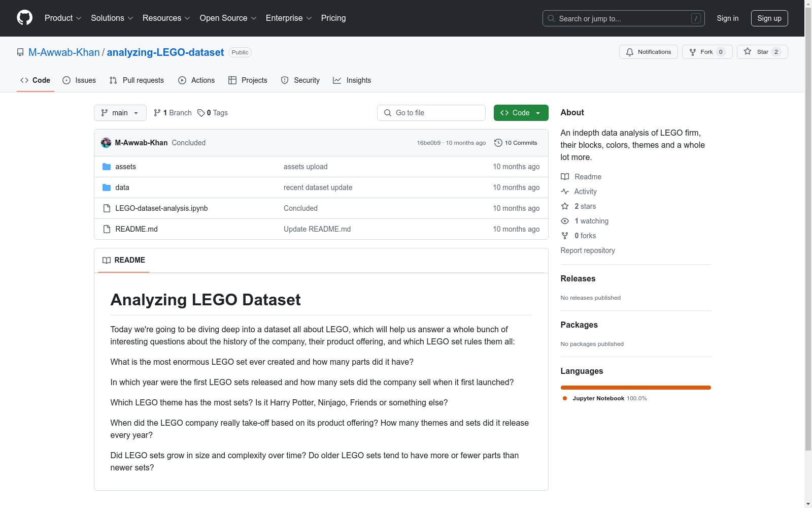This screenshot has height=508, width=812.
Task: Click the file icon for README.md
Action: (107, 229)
